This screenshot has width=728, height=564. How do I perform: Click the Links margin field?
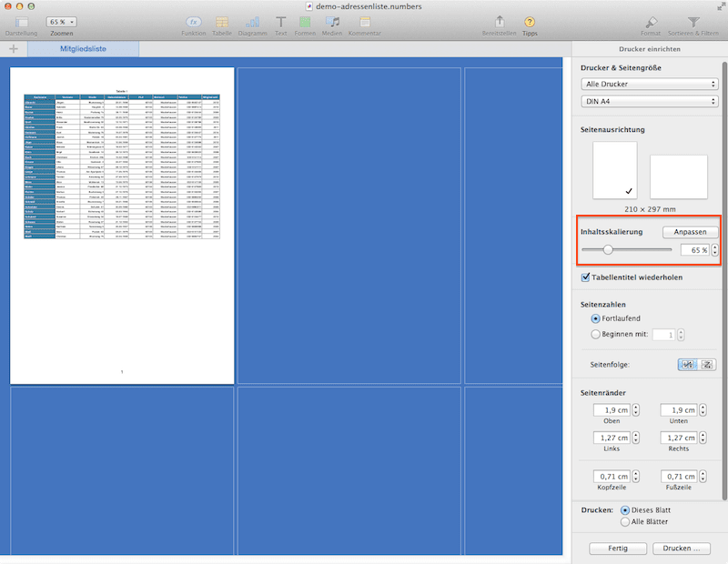(x=612, y=438)
